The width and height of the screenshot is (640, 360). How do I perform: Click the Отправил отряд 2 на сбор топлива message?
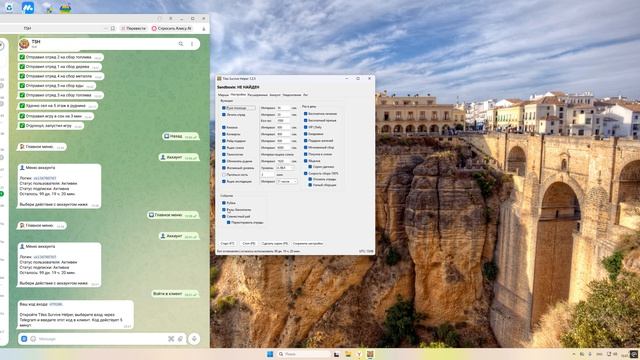pos(60,58)
